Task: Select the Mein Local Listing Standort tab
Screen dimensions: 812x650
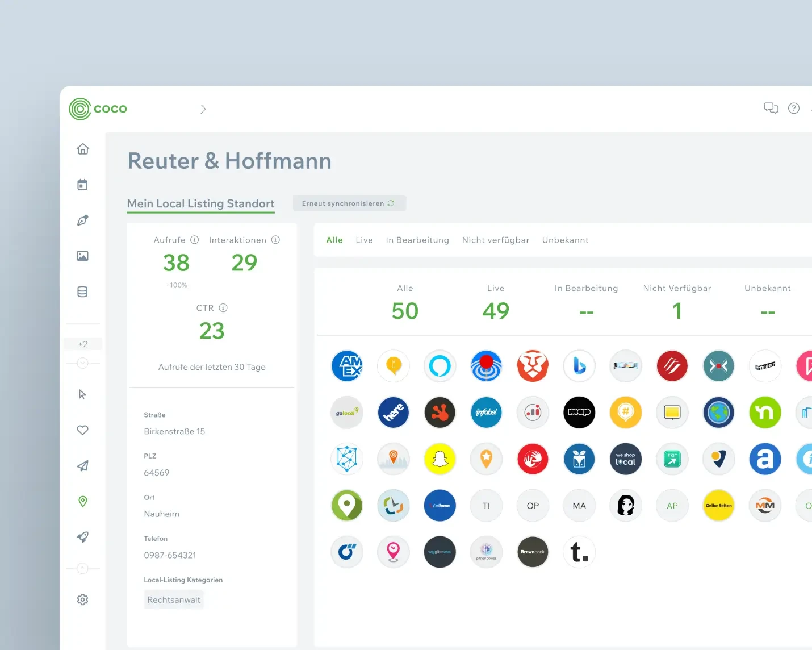Action: (201, 204)
